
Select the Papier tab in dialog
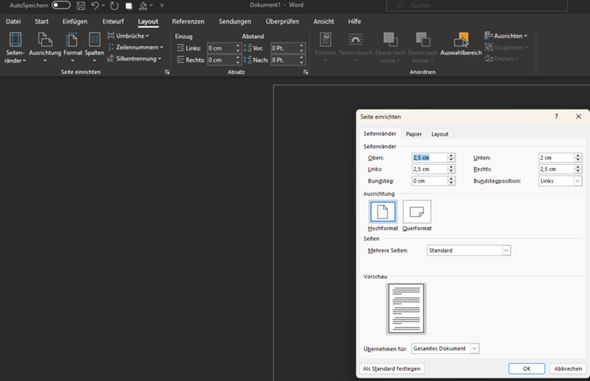[414, 134]
